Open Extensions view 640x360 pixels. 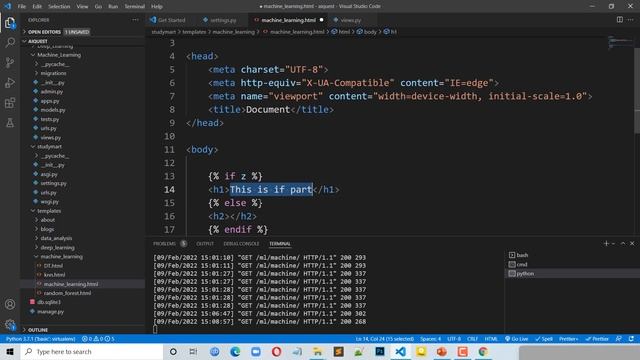tap(10, 102)
